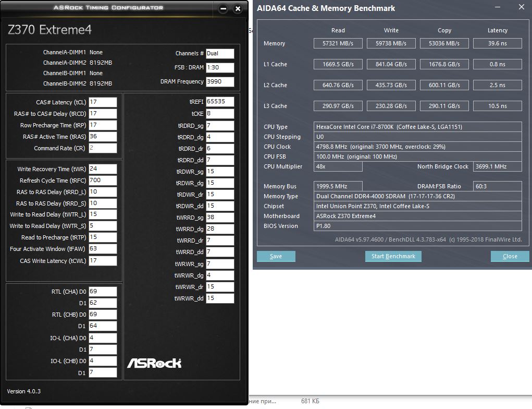Viewport: 532px width, 409px height.
Task: Click the tRDWR_sg field
Action: click(220, 172)
